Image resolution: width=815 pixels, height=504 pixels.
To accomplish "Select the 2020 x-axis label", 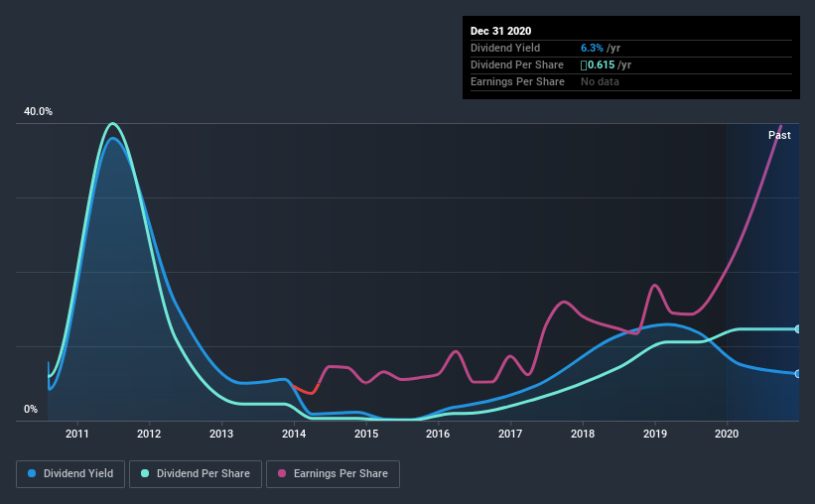I will tap(727, 434).
